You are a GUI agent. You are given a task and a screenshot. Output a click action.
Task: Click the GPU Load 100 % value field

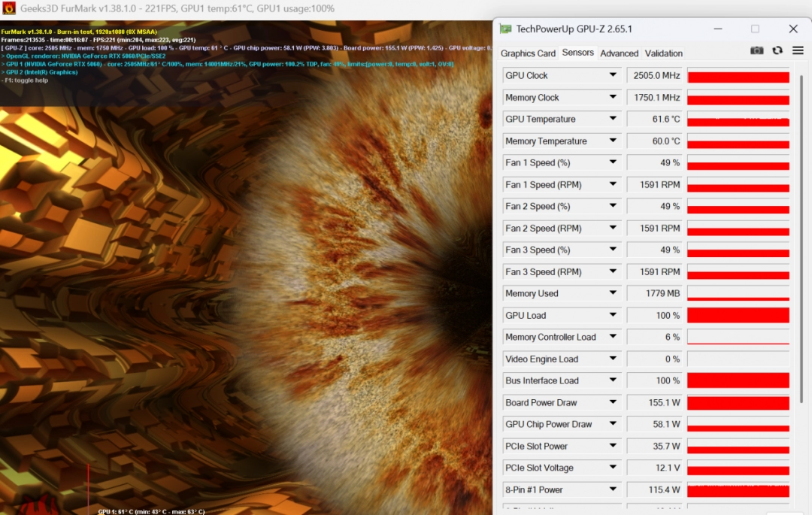pos(654,316)
